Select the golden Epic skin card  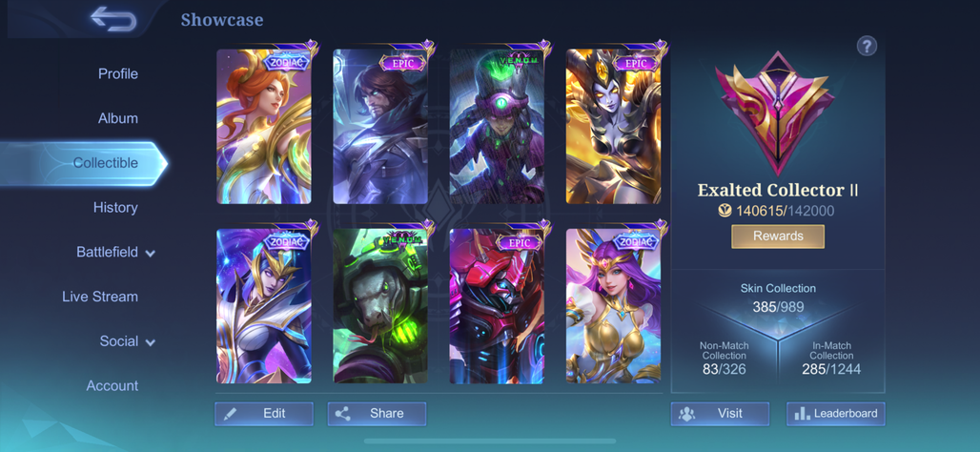[614, 126]
